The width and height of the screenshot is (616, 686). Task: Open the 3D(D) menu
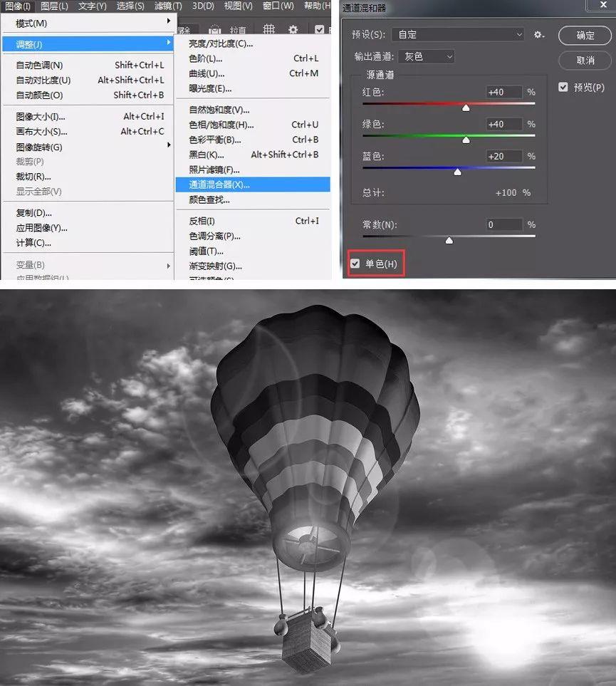[204, 6]
